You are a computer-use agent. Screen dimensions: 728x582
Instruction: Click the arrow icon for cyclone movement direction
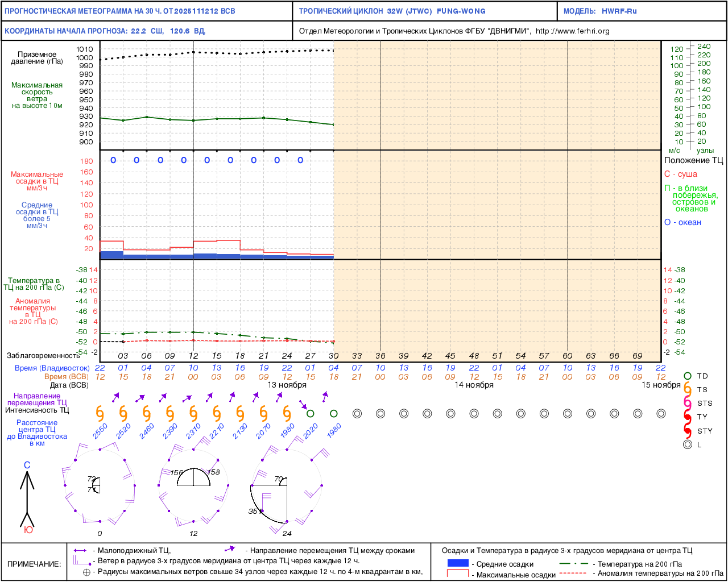click(x=230, y=549)
